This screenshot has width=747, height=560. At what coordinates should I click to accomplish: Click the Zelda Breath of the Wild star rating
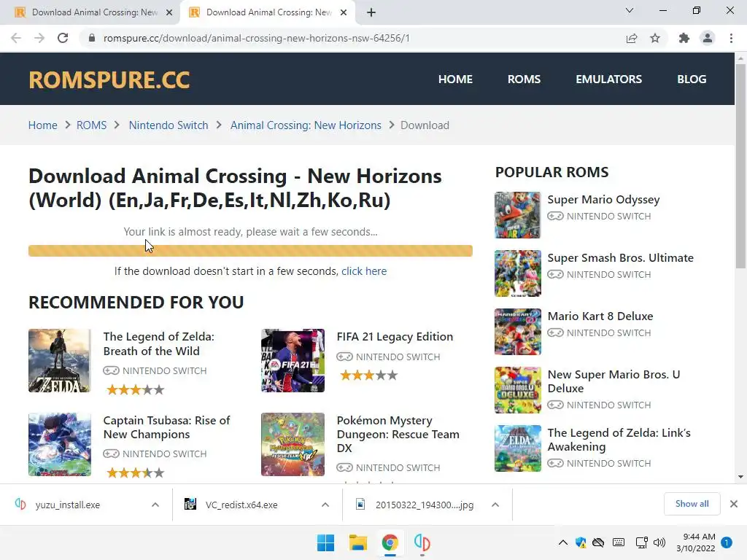[x=135, y=390]
